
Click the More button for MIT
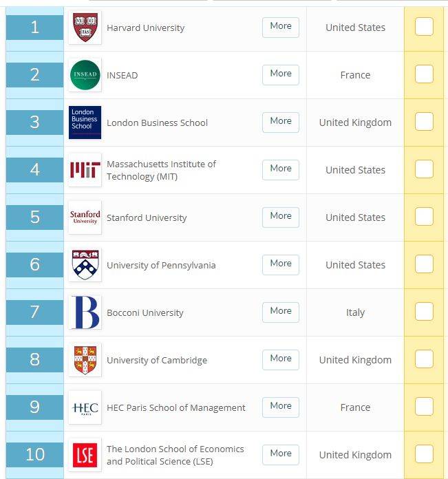(x=280, y=169)
